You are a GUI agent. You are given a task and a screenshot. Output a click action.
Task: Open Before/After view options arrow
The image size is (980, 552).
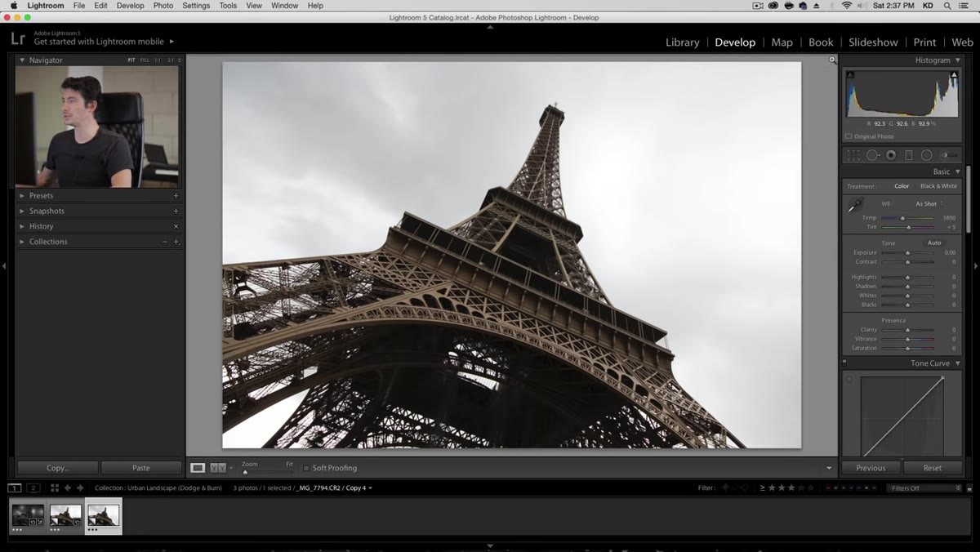[230, 468]
